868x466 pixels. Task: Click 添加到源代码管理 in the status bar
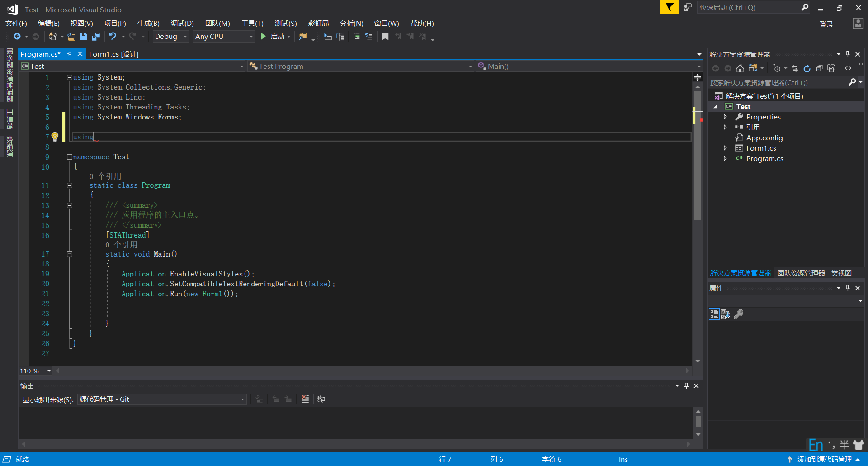(x=824, y=459)
